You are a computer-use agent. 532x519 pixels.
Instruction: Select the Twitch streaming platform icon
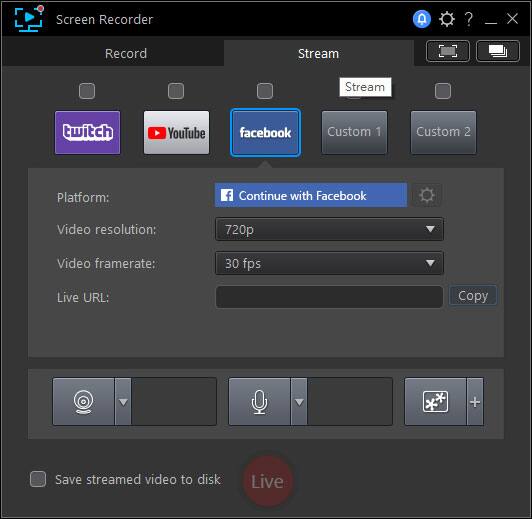[x=88, y=132]
